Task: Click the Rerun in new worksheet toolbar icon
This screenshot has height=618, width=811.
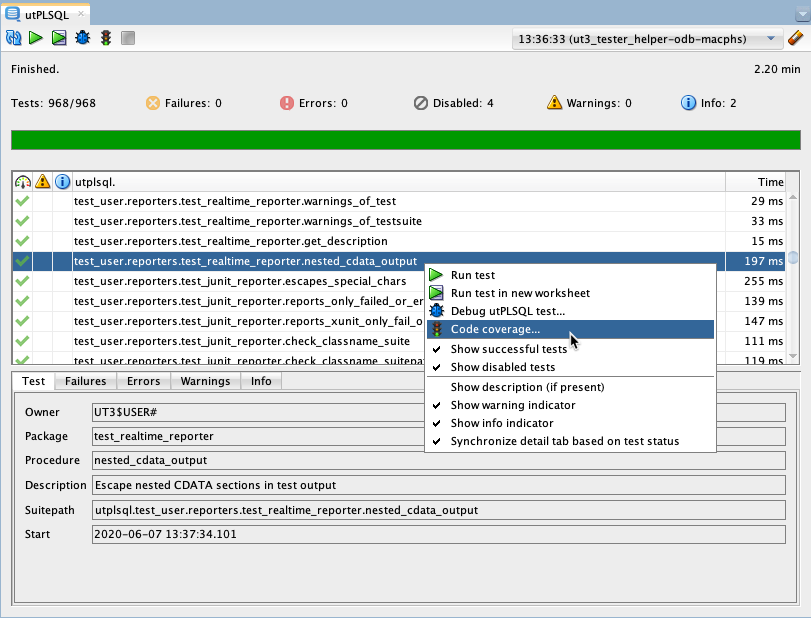Action: point(59,38)
